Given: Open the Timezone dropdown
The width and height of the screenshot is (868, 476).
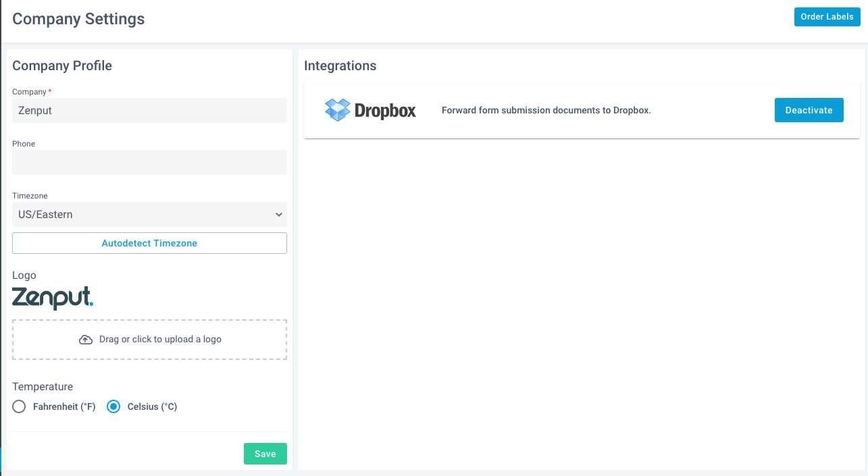Looking at the screenshot, I should [149, 215].
